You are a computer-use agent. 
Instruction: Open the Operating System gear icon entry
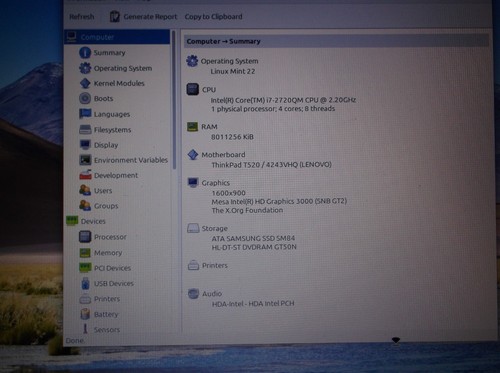click(85, 68)
